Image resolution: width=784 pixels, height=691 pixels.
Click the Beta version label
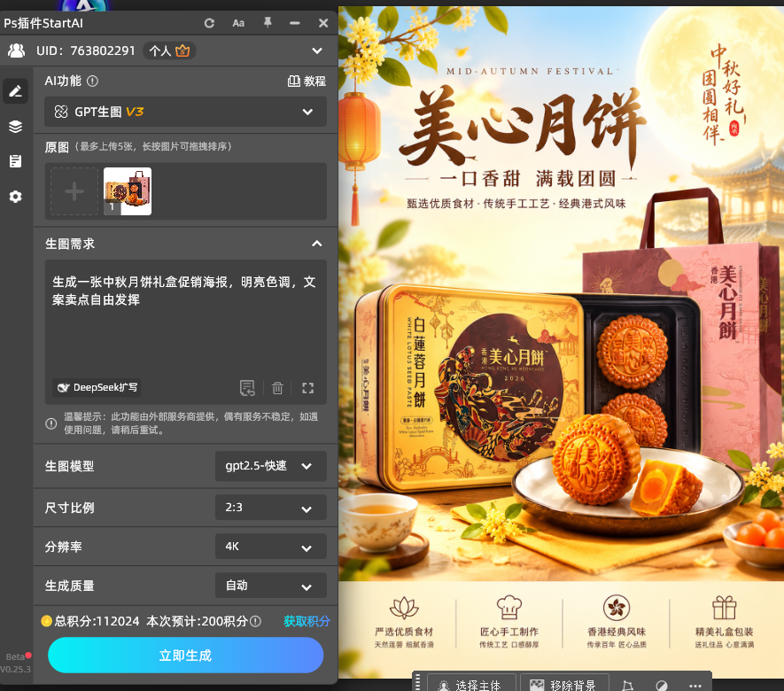15,656
